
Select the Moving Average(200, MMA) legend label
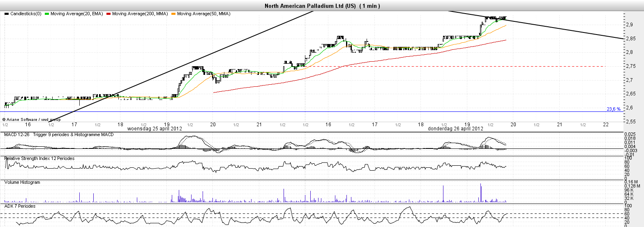point(140,14)
